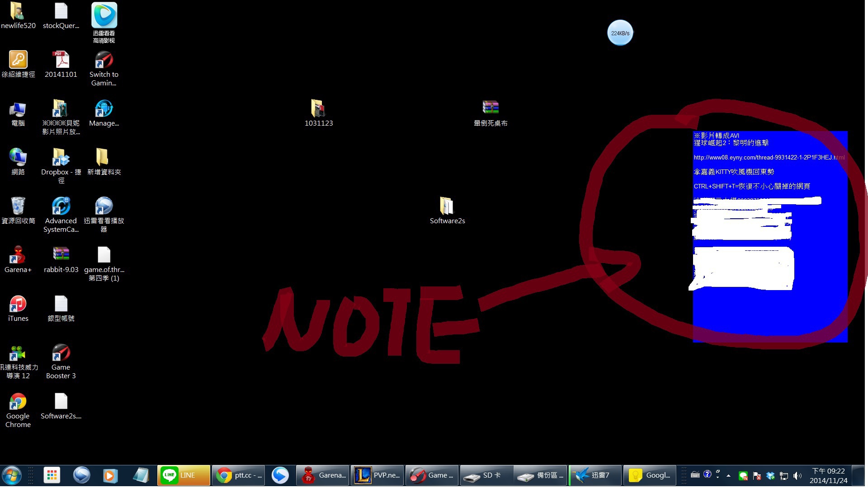Open the SD 卡 drive taskbar window
Screen dimensions: 868x488
tap(486, 475)
